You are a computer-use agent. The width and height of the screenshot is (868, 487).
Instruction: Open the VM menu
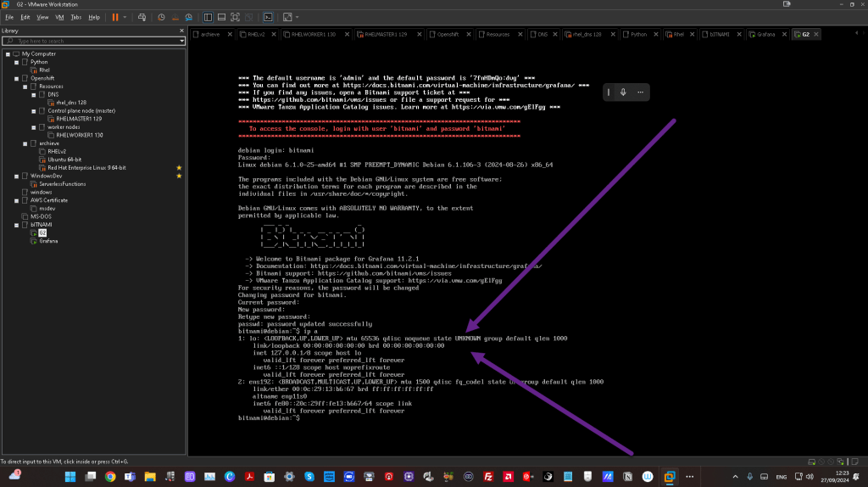pyautogui.click(x=59, y=17)
